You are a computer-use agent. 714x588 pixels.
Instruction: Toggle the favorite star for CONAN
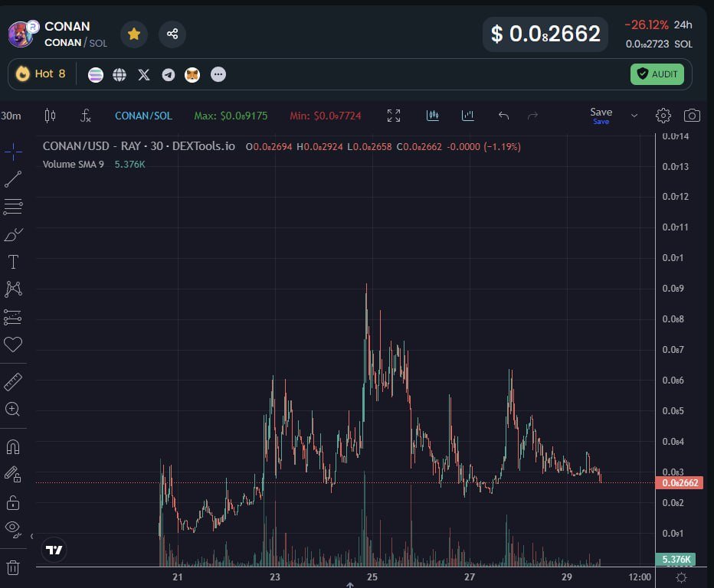[x=134, y=34]
